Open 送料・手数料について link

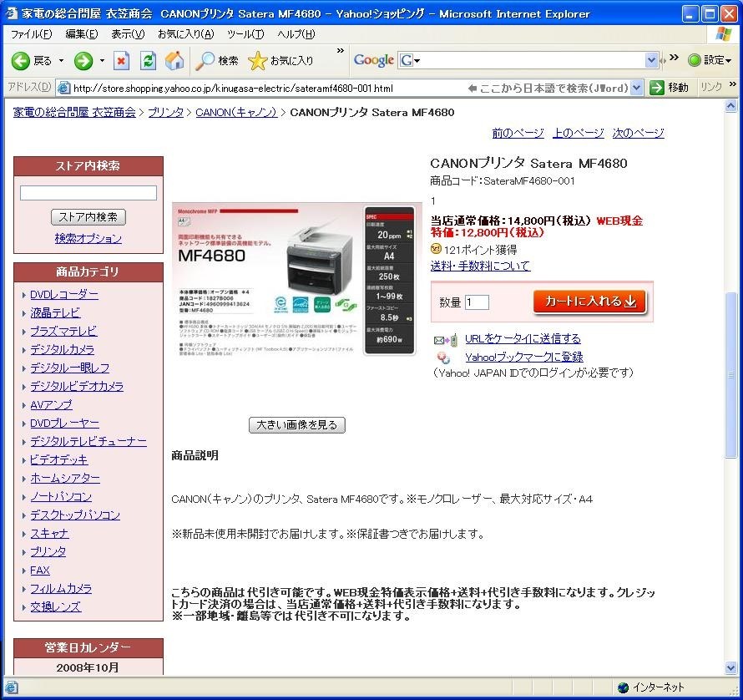click(x=481, y=266)
